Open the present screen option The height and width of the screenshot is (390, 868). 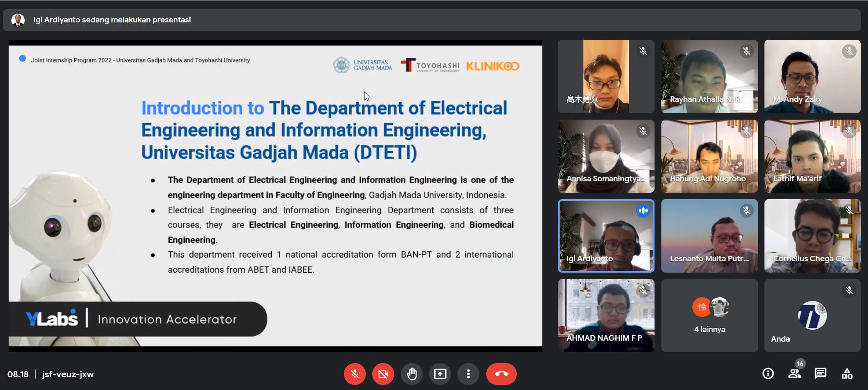[x=440, y=374]
